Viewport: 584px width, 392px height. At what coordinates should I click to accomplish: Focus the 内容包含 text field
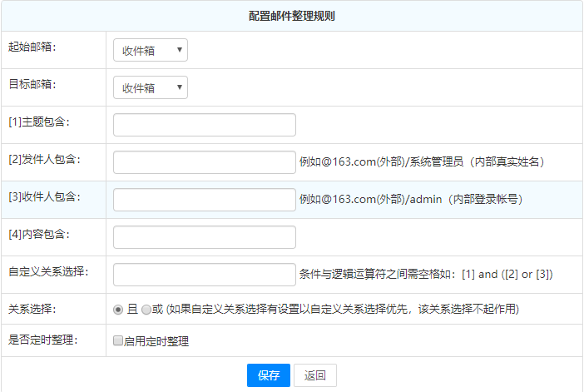tap(205, 237)
